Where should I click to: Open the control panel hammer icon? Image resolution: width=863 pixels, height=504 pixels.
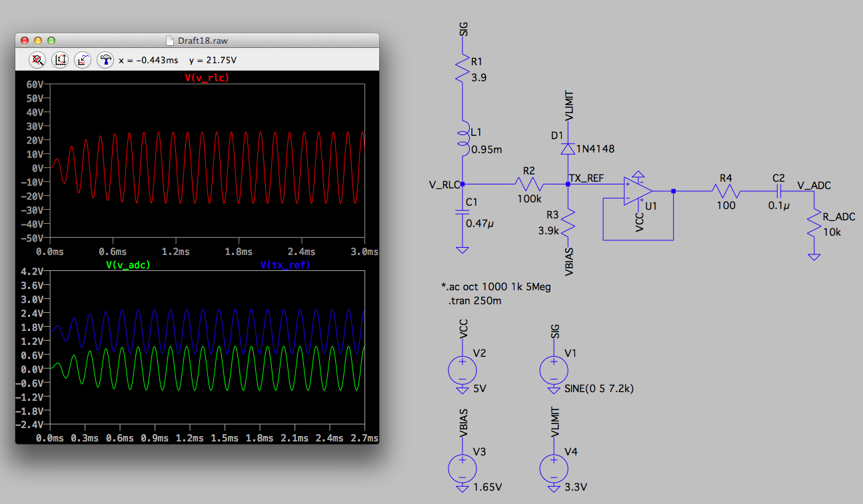tap(105, 59)
